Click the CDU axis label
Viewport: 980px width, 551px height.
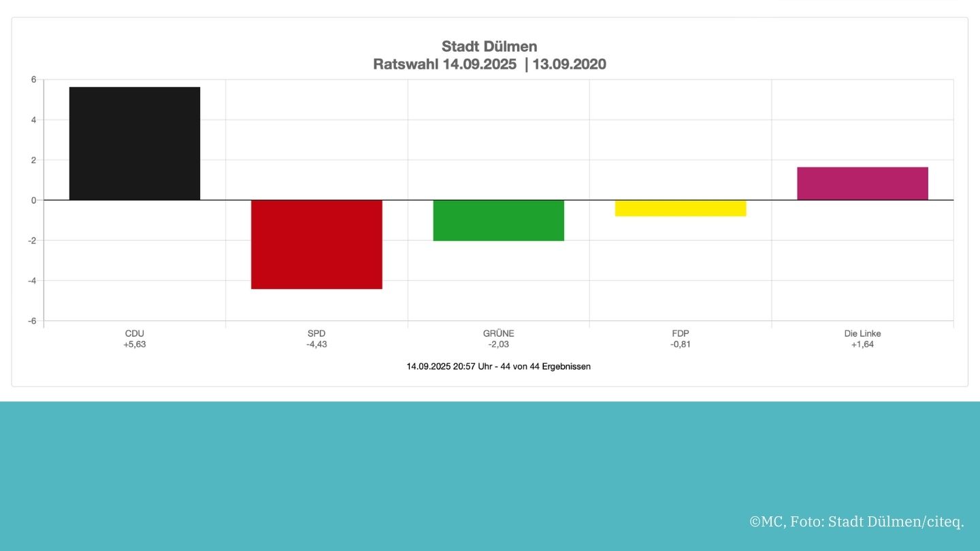[x=135, y=333]
